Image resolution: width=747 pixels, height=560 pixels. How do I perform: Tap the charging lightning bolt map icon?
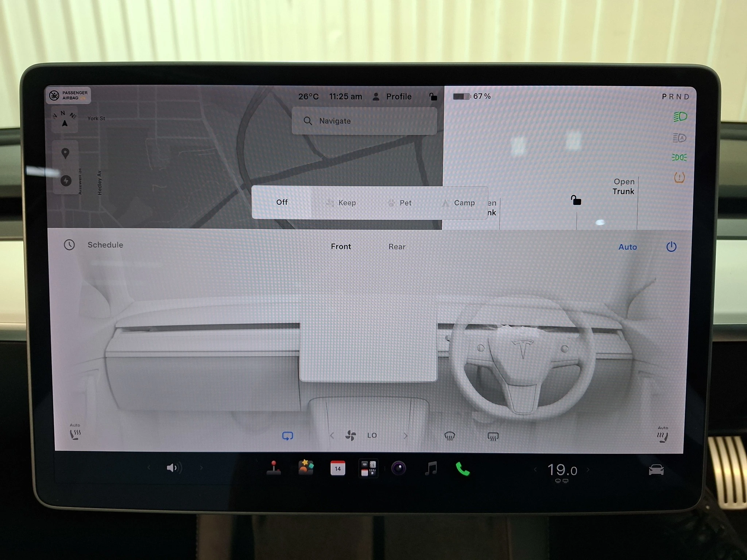point(66,180)
